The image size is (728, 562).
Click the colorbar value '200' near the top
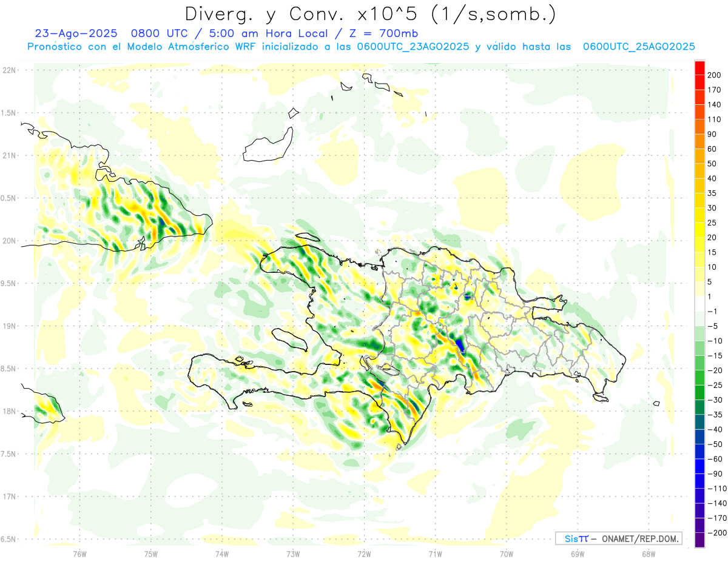click(714, 76)
